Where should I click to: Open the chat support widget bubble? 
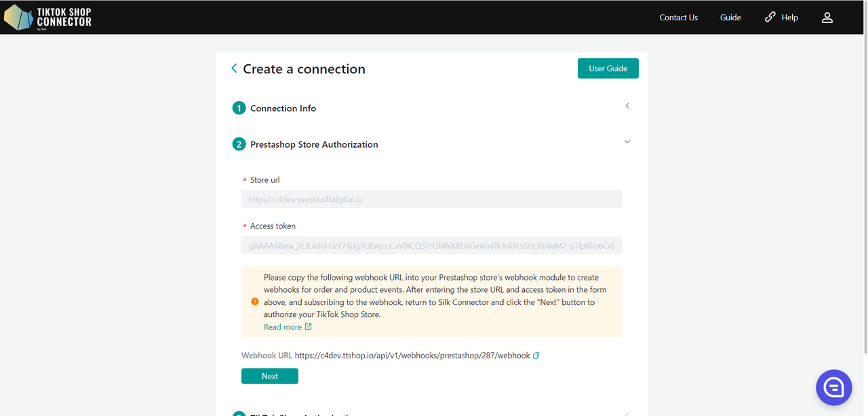833,387
